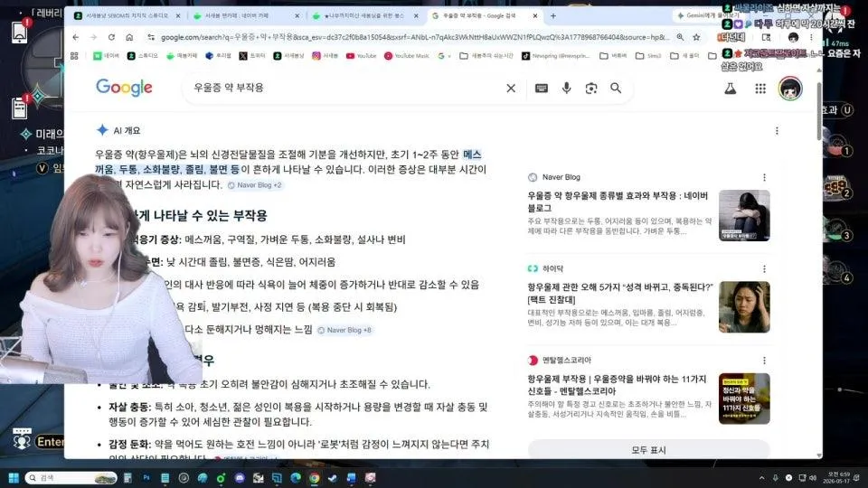Image resolution: width=868 pixels, height=488 pixels.
Task: Clear the Google search box text
Action: (510, 88)
